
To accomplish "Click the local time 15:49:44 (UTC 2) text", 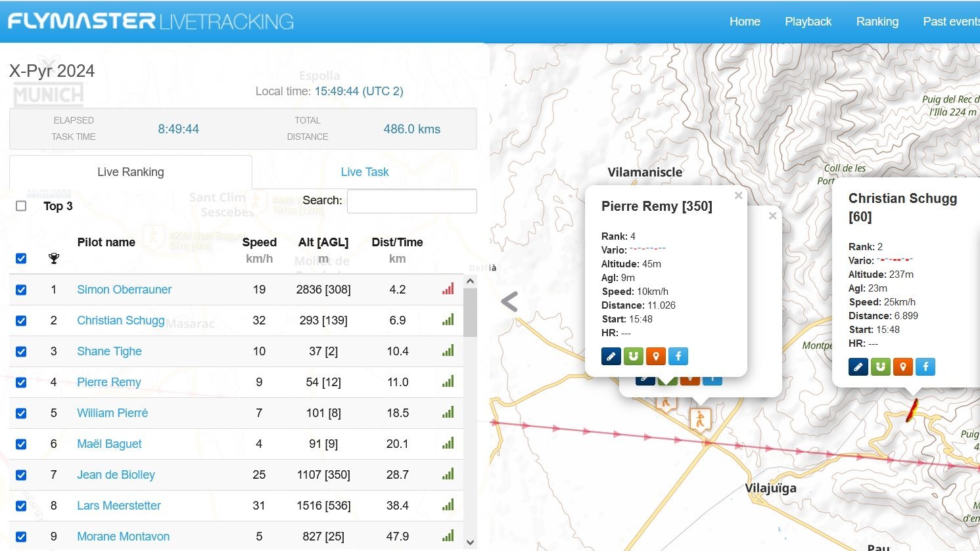I will [359, 91].
